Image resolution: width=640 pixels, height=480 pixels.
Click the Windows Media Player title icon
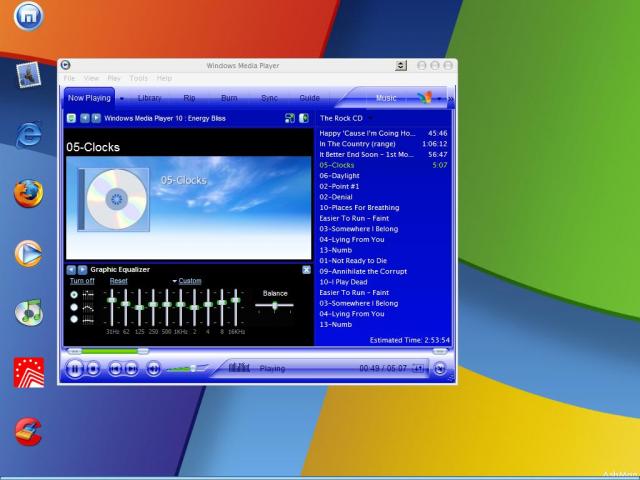coord(65,65)
